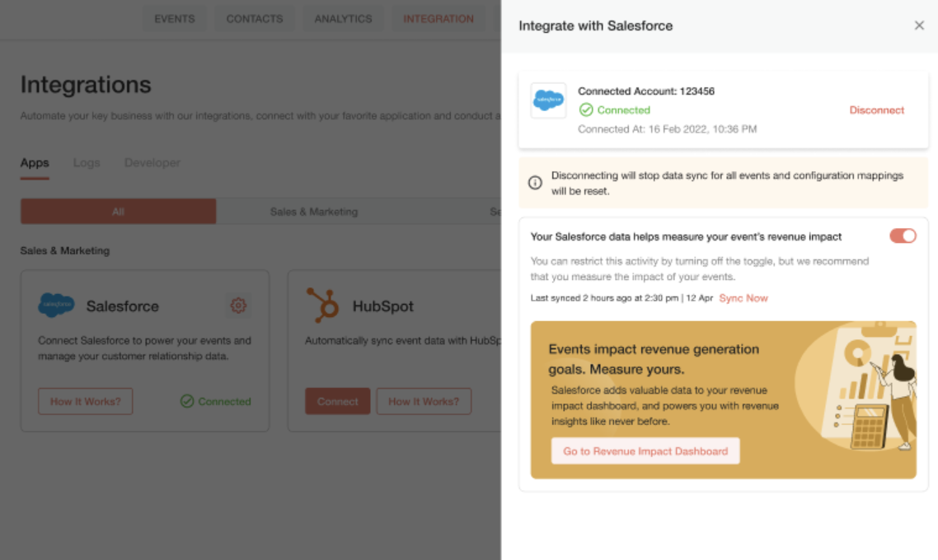The image size is (938, 560).
Task: Toggle off Salesforce revenue impact measurement
Action: point(902,236)
